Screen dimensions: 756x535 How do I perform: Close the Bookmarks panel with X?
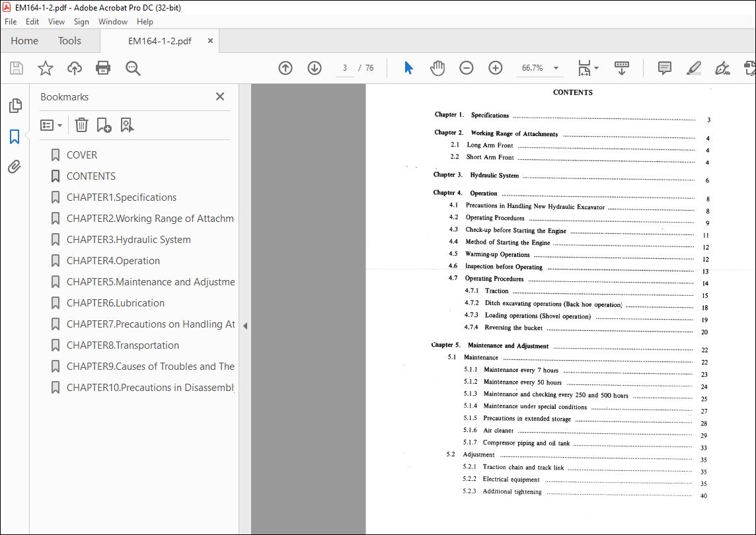click(x=220, y=96)
